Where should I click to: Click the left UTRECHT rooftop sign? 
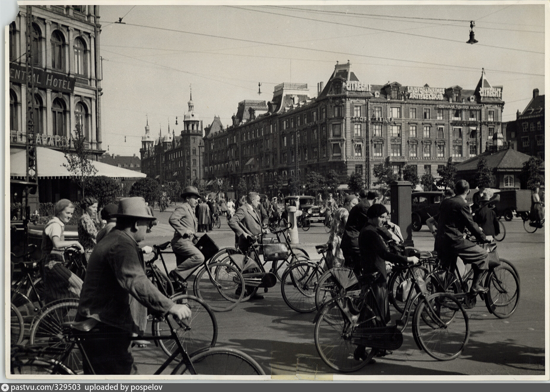click(x=358, y=87)
